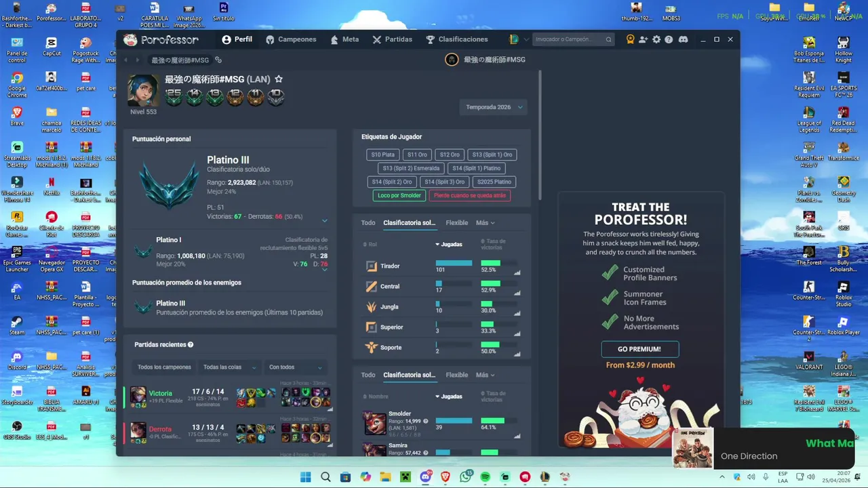The image size is (868, 488).
Task: Copy profile link with the chain icon
Action: tap(218, 60)
